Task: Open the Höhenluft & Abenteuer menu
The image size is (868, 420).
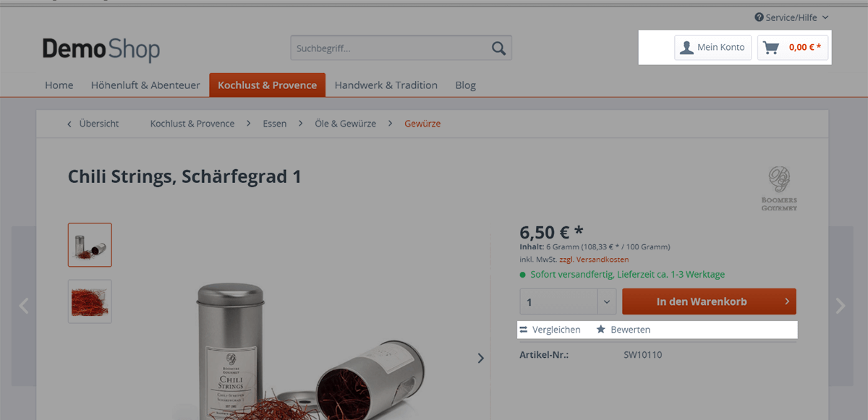Action: click(x=145, y=85)
